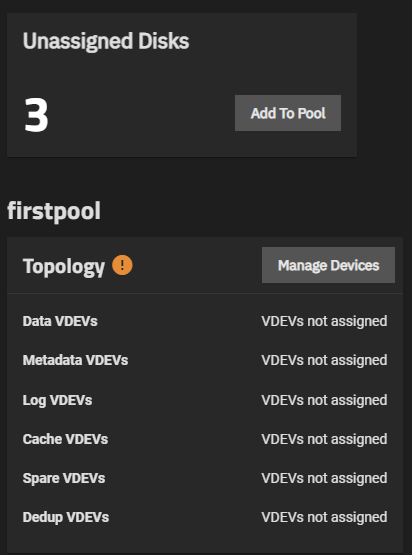This screenshot has width=412, height=555.
Task: Open Manage Devices for firstpool
Action: (x=328, y=265)
